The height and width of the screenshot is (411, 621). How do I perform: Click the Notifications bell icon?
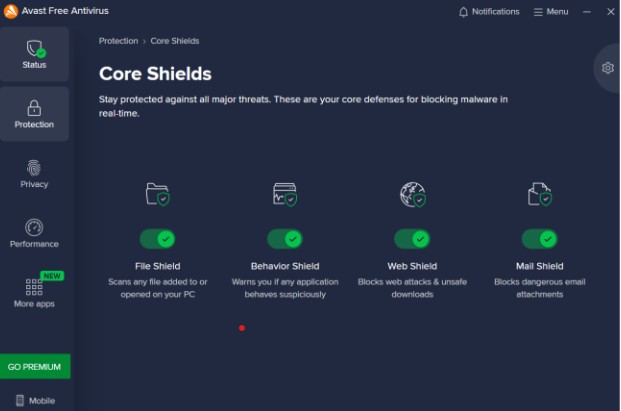click(x=463, y=12)
